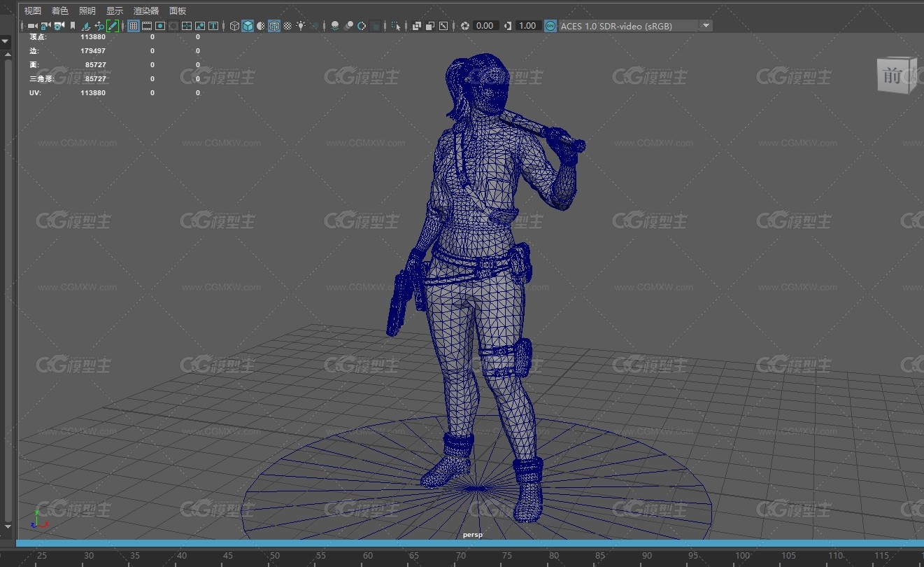Toggle use all lights bulb icon
The image size is (924, 567).
tap(301, 26)
